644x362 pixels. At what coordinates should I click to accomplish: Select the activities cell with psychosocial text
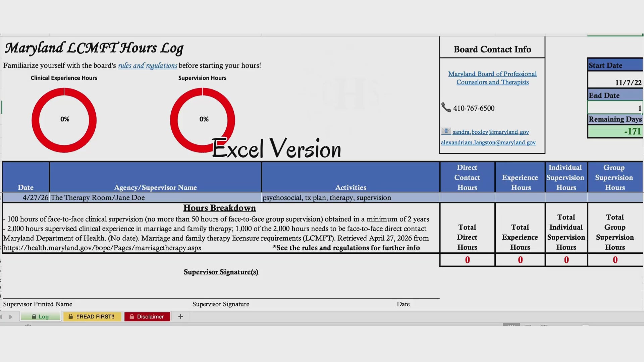[350, 198]
